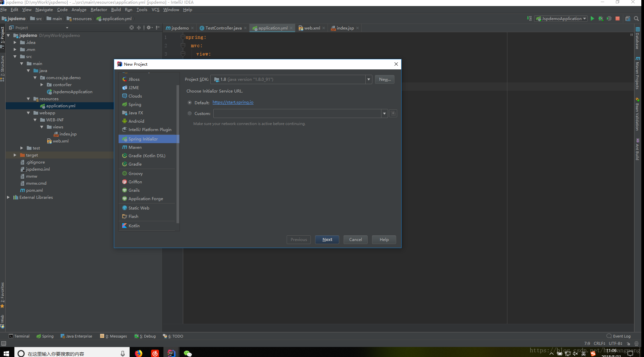
Task: Select JspdemoApplication in project tree
Action: tap(70, 92)
